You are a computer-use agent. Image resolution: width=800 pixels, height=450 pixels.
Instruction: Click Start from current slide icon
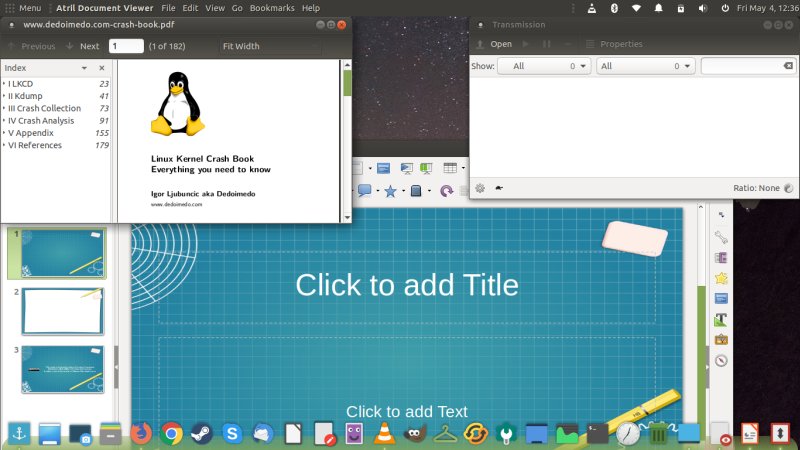[426, 168]
